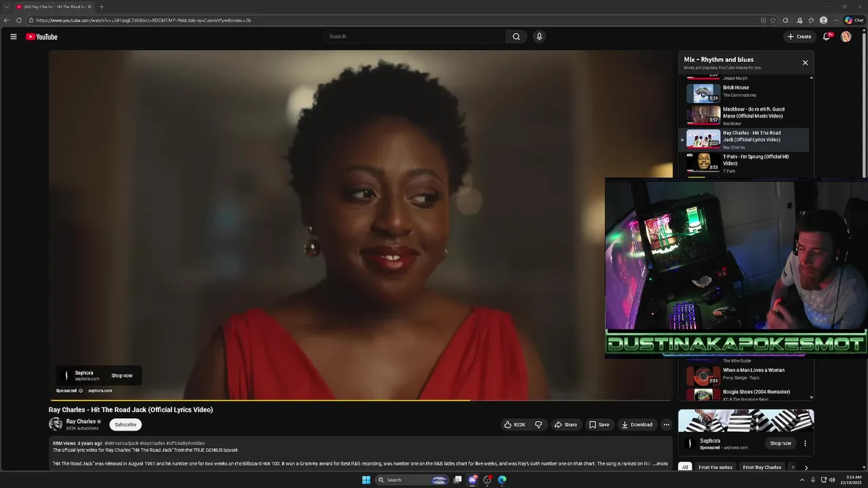868x488 pixels.
Task: Reload the page with the refresh icon
Action: [x=19, y=20]
